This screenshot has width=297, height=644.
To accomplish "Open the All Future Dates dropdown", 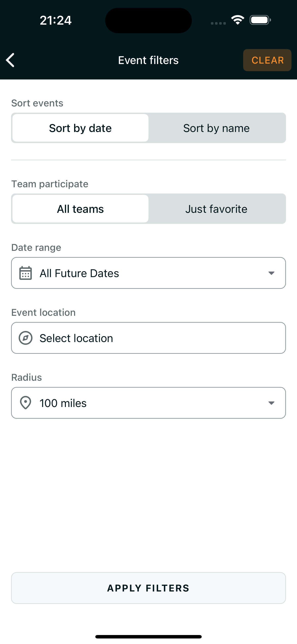I will click(x=148, y=273).
